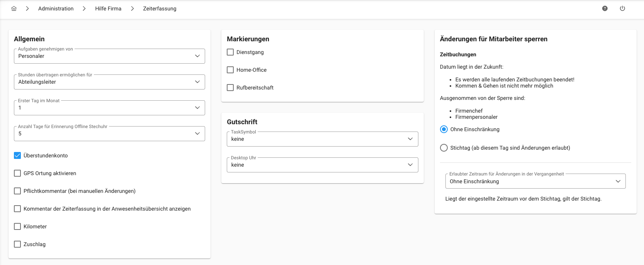Open the TaskSymbol dropdown
Screen dimensions: 644x265
click(322, 139)
